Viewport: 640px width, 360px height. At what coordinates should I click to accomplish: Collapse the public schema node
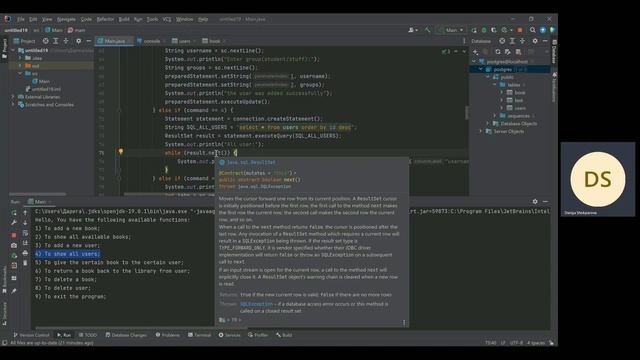point(488,77)
